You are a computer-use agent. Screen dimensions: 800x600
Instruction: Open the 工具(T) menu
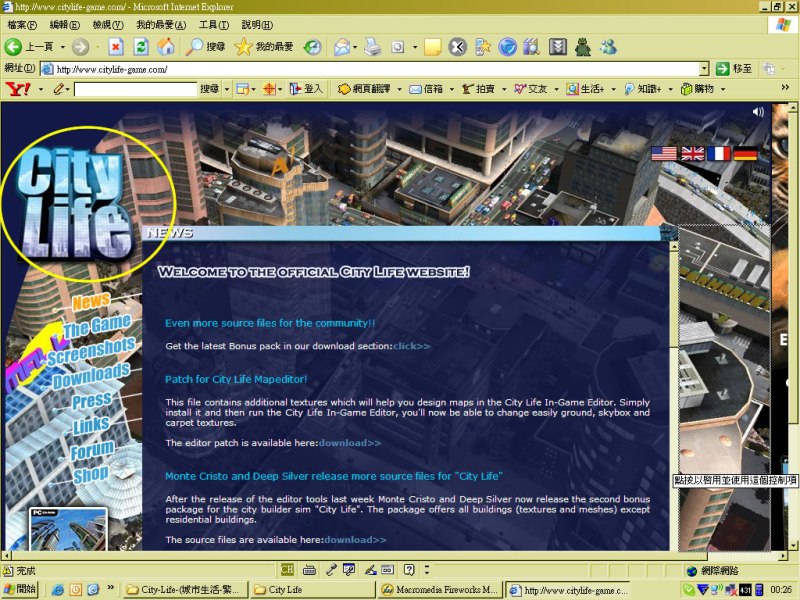[214, 24]
